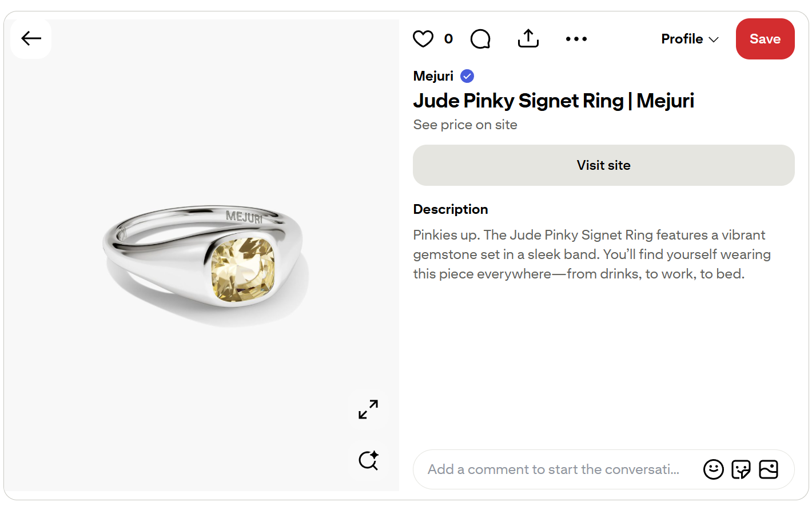Like the pin with the heart icon
This screenshot has width=812, height=506.
coord(423,38)
